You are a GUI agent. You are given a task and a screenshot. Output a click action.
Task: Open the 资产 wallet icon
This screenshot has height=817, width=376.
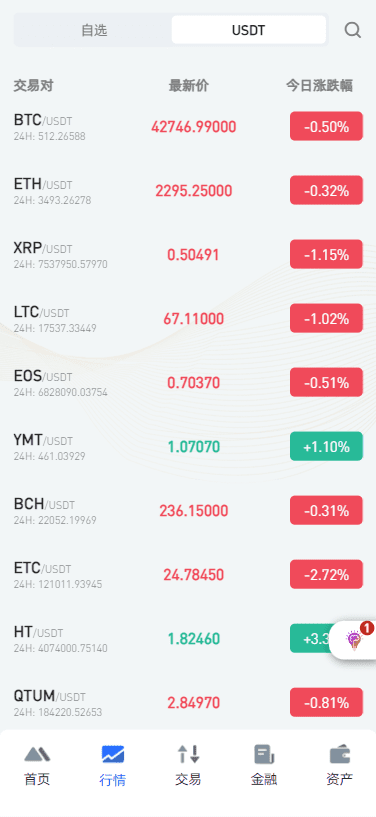tap(340, 754)
